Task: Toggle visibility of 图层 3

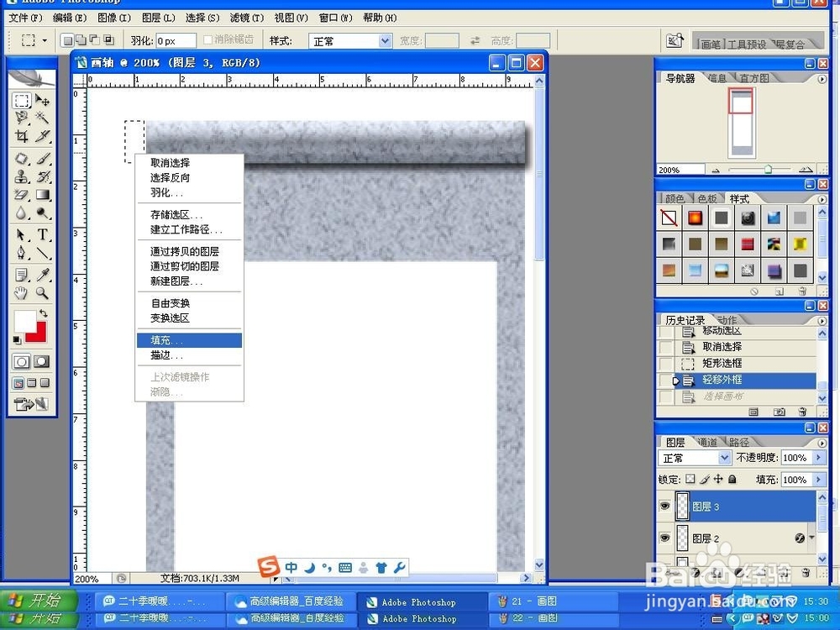Action: pos(664,506)
